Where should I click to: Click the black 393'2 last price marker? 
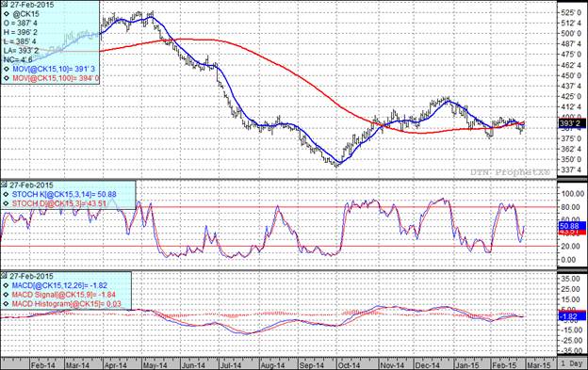point(572,123)
